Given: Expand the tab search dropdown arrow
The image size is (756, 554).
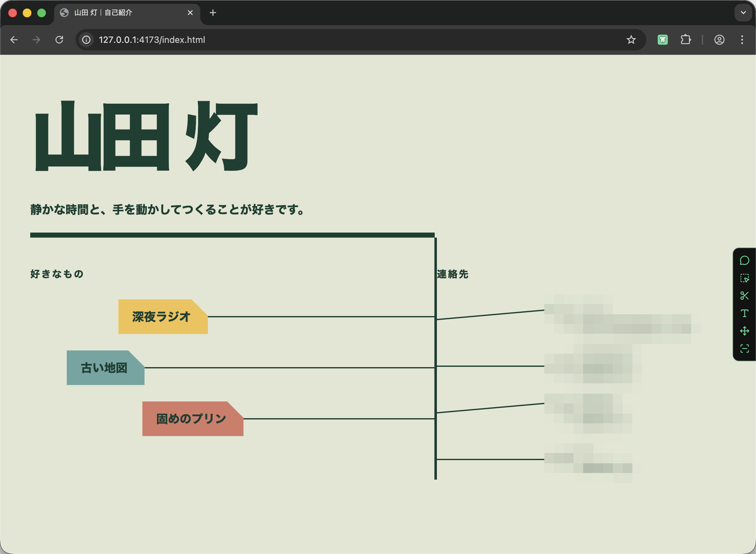Looking at the screenshot, I should [x=743, y=12].
